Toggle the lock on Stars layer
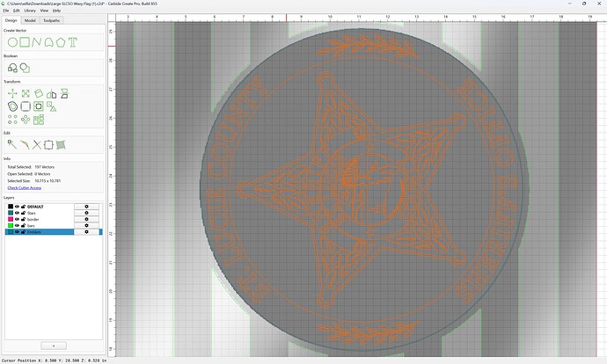 point(23,213)
